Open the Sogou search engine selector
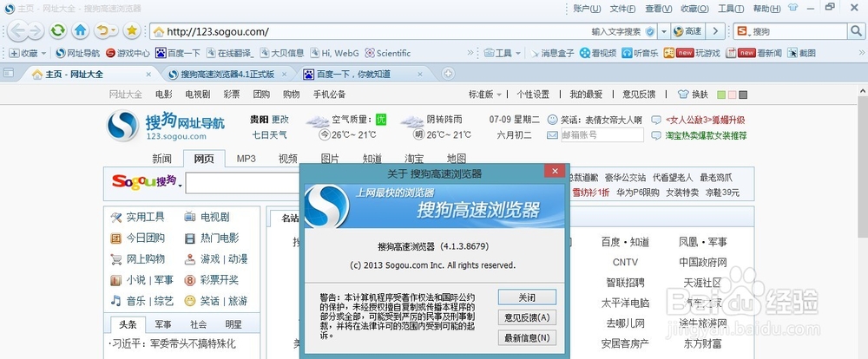868x359 pixels. click(x=743, y=31)
